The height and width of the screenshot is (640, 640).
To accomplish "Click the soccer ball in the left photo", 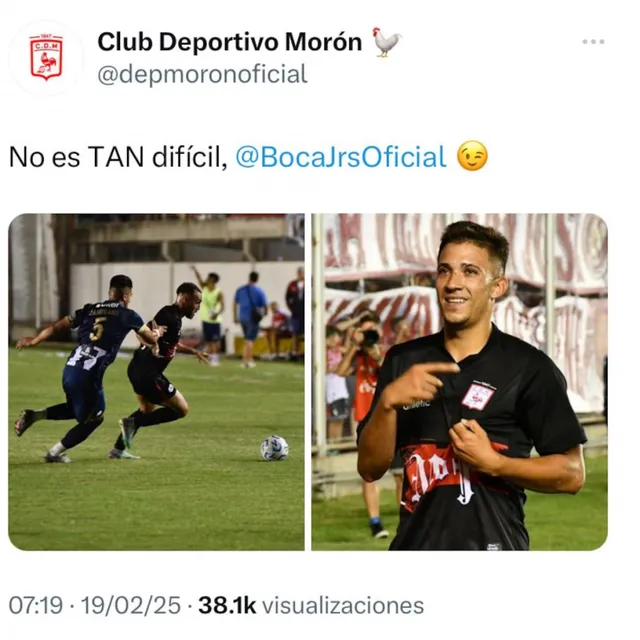I will pos(274,448).
